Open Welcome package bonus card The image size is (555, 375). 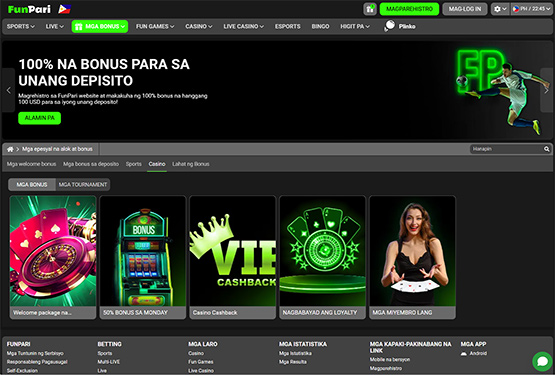[53, 257]
